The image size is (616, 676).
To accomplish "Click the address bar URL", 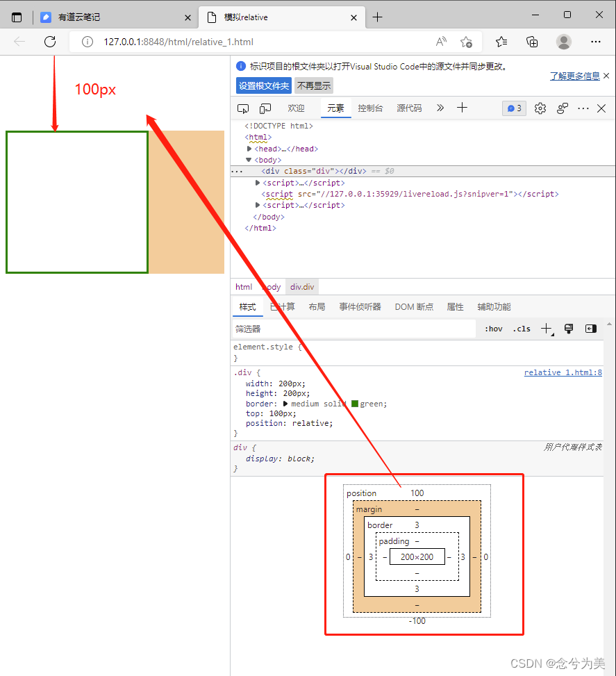I will (178, 42).
